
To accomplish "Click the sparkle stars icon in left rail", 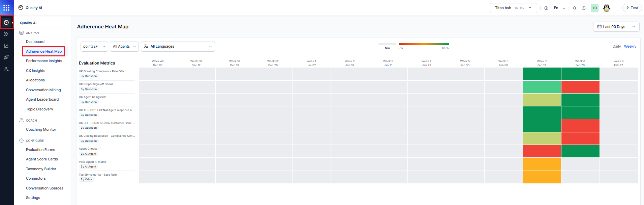I will coord(6,34).
